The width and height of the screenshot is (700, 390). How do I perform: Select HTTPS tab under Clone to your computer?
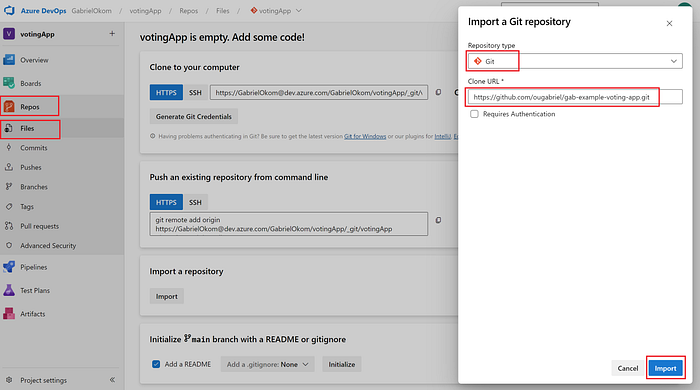point(166,92)
